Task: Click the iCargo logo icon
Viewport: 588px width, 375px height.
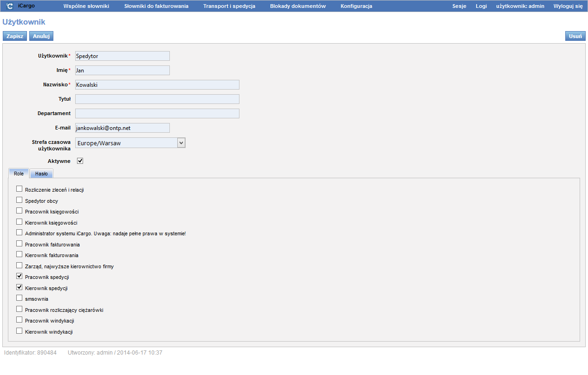Action: pos(10,6)
